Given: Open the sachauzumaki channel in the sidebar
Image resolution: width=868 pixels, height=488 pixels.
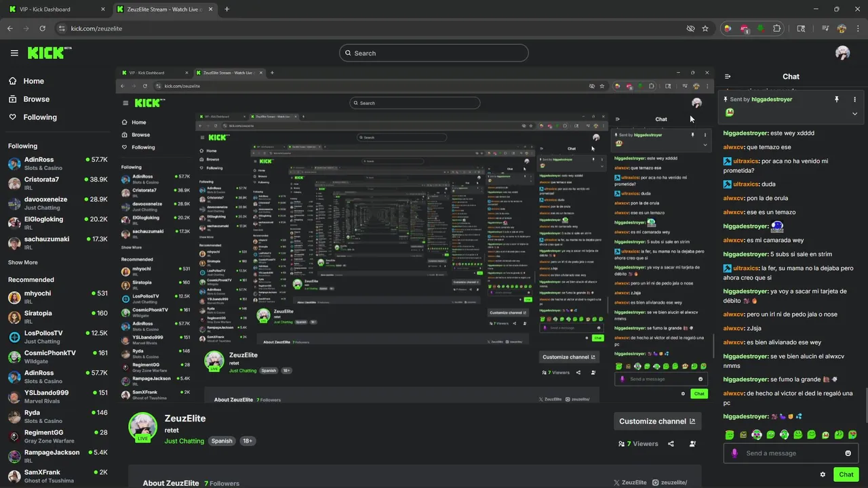Looking at the screenshot, I should 58,243.
